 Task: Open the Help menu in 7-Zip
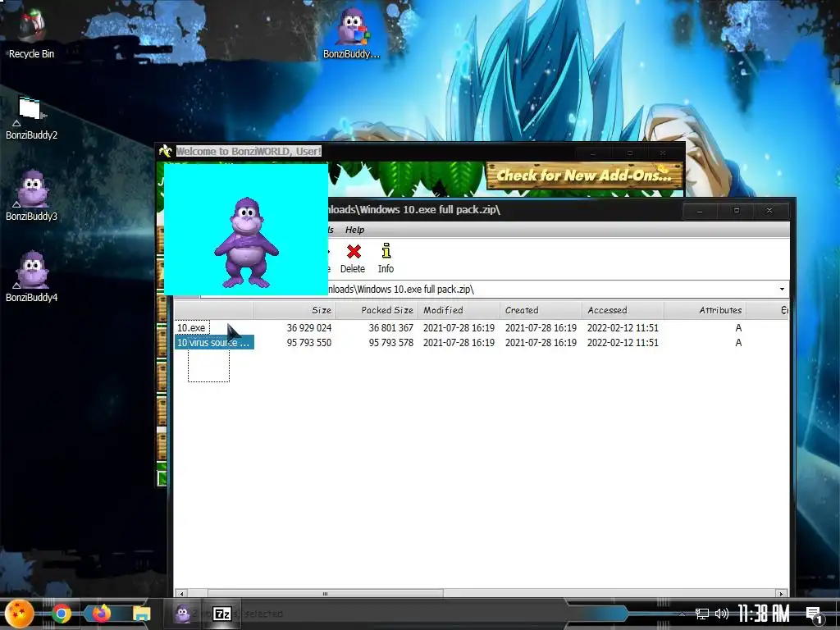[354, 230]
